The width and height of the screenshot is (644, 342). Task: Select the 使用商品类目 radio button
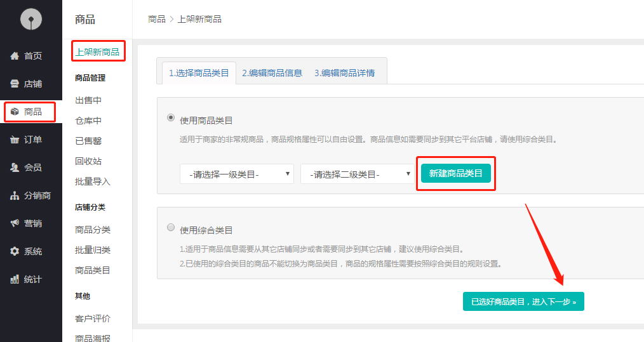170,117
